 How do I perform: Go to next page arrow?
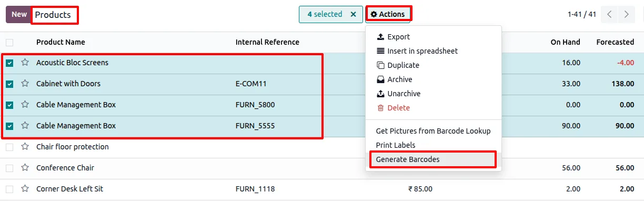click(626, 14)
